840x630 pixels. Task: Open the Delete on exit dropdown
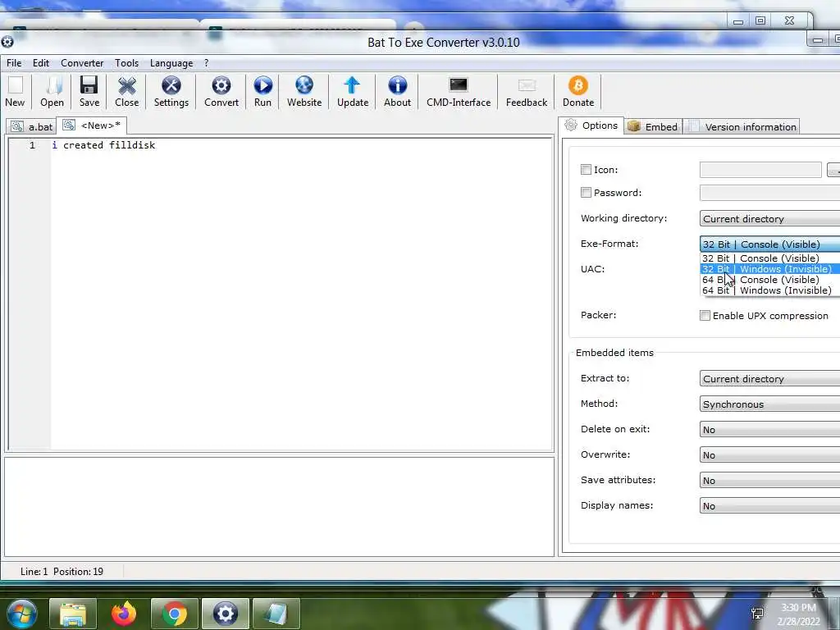coord(769,430)
